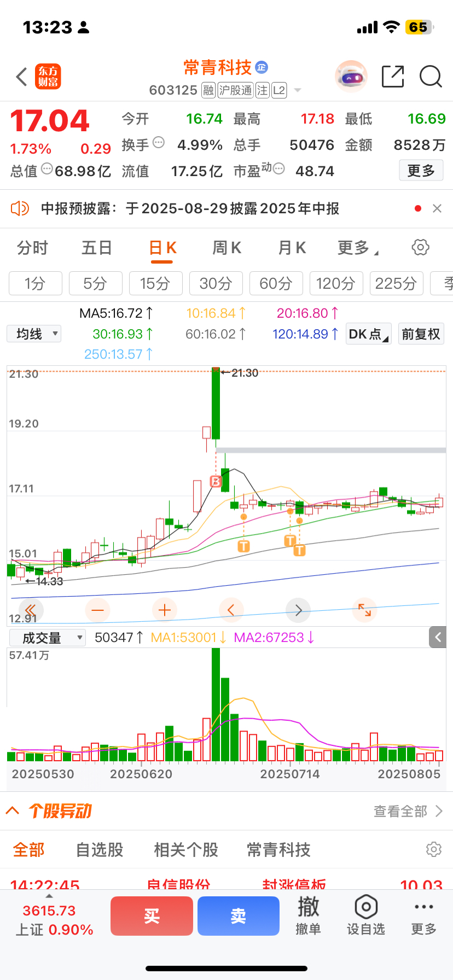
Task: Select the 相关个股 filter tab
Action: pyautogui.click(x=186, y=850)
